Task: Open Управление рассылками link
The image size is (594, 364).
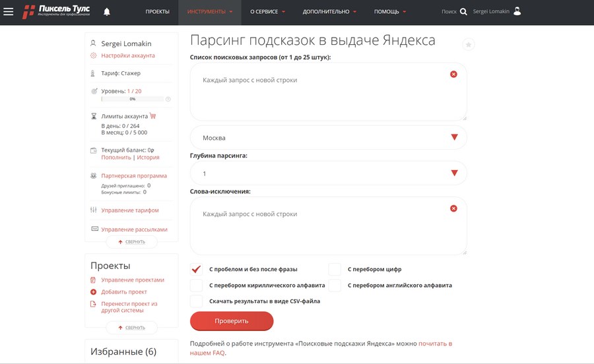Action: pos(134,229)
